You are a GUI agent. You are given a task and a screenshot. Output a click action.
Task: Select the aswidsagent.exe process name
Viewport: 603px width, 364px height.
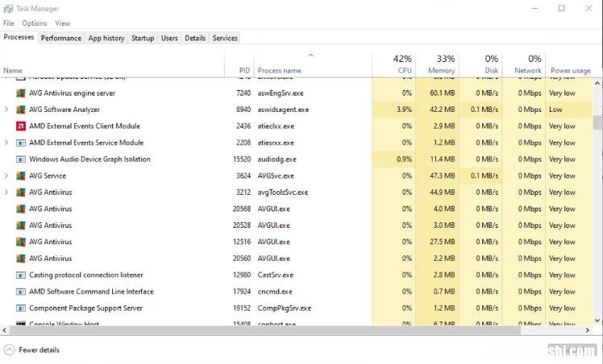[x=283, y=110]
